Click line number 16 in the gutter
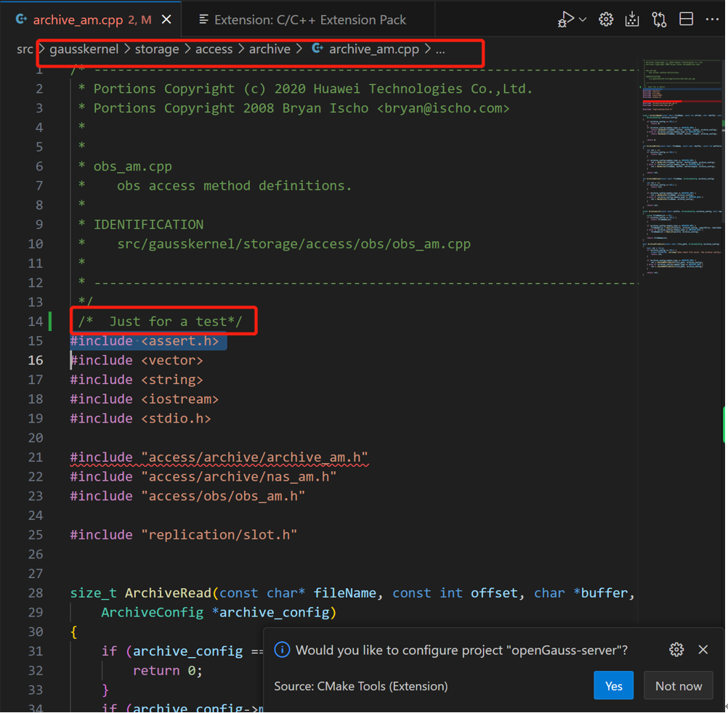Image resolution: width=728 pixels, height=713 pixels. coord(36,360)
